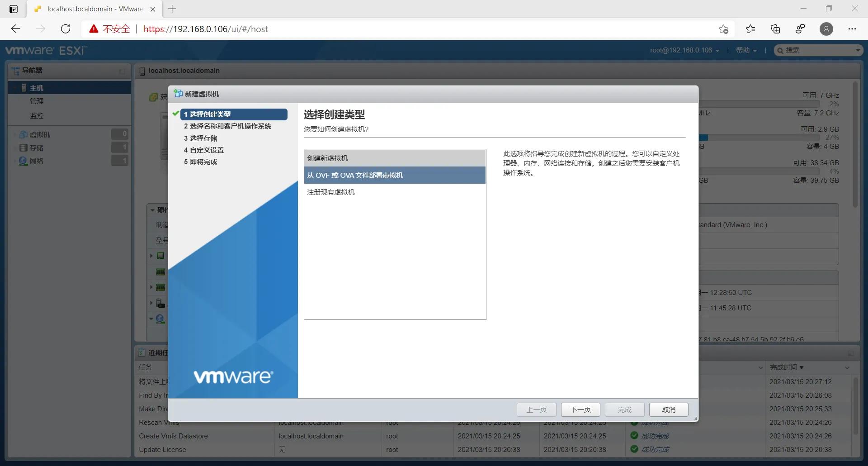Open the root@192.168.0.106 user dropdown
Screen dimensions: 868x466
coord(684,50)
